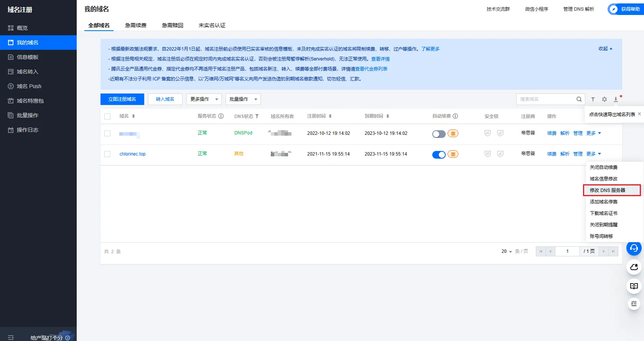
Task: Open the 20 per page size dropdown
Action: click(506, 251)
